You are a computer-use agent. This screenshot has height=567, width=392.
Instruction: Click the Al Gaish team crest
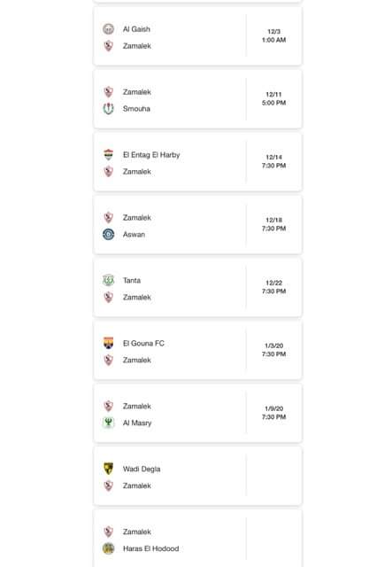[108, 29]
